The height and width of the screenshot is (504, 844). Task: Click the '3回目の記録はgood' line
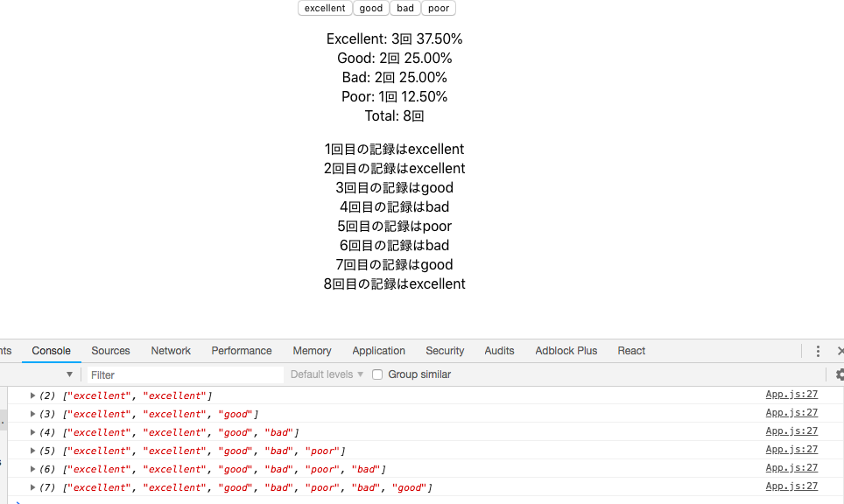[x=395, y=188]
